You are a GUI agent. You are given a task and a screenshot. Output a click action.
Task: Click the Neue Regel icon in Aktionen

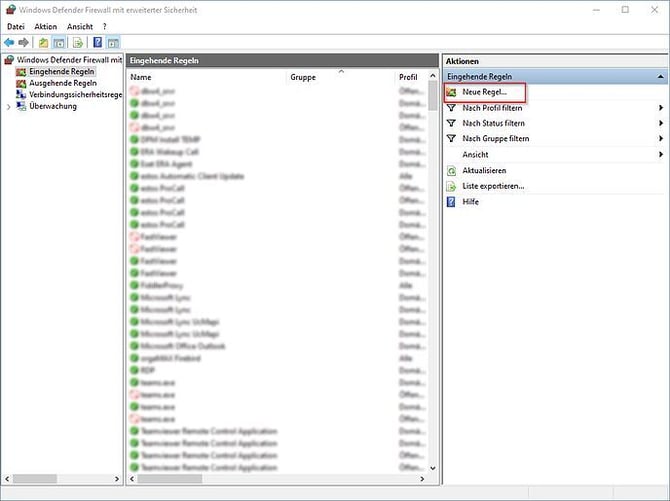point(452,92)
